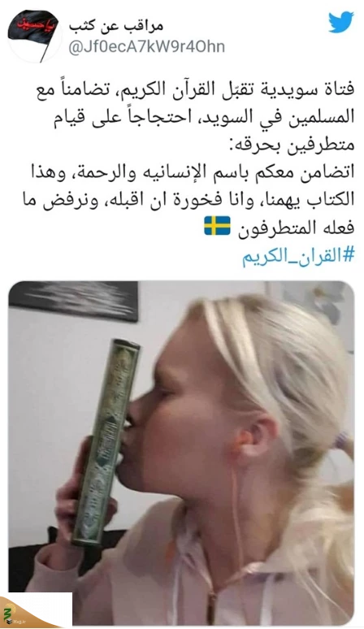Click the line starting الكتاب يهمنا
The height and width of the screenshot is (629, 364).
click(188, 199)
